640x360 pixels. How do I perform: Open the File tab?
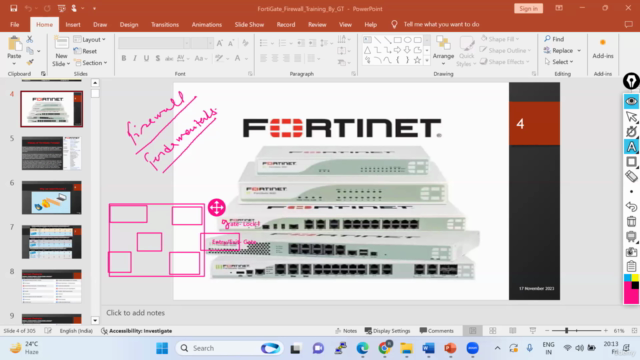click(15, 24)
